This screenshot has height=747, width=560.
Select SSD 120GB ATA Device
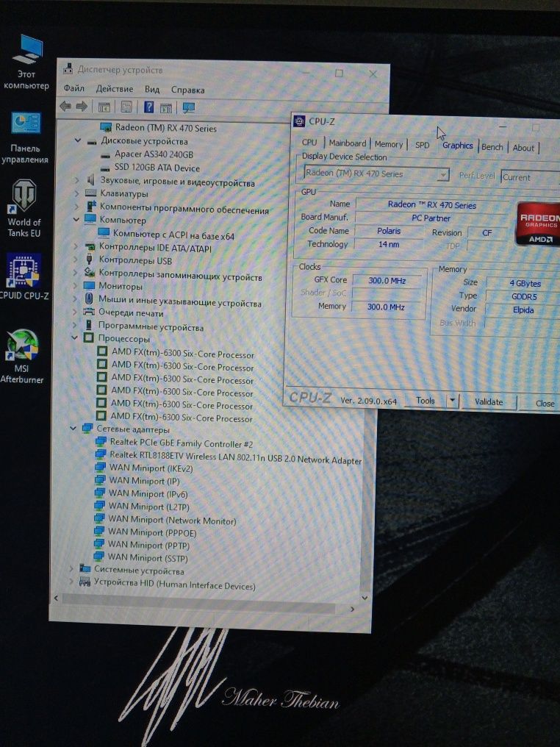(150, 168)
